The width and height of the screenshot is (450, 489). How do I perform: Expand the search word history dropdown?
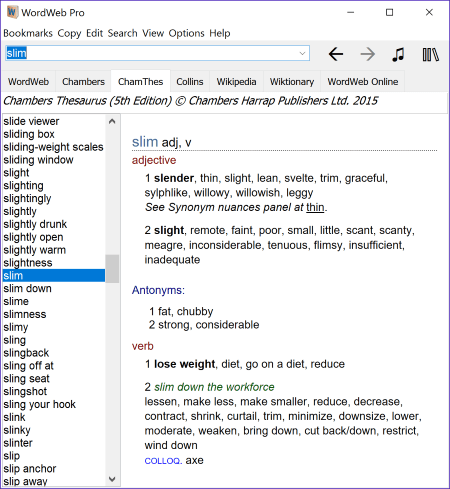(x=302, y=53)
